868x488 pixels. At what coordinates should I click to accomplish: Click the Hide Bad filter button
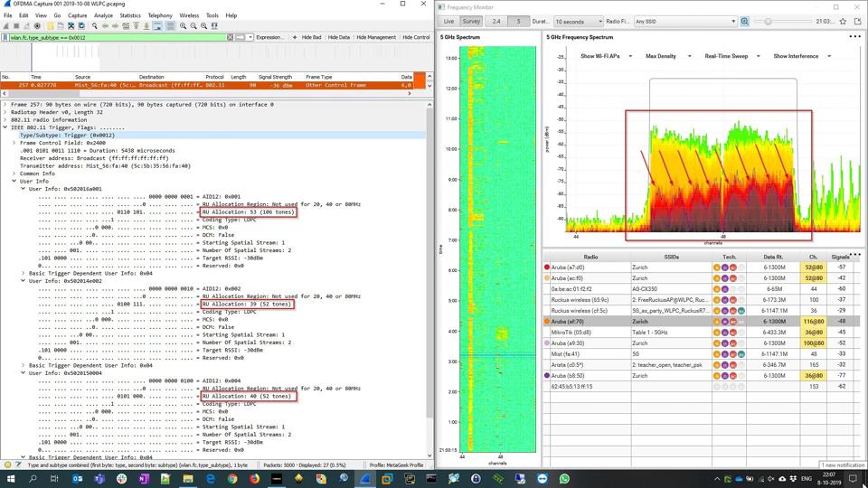(x=311, y=37)
